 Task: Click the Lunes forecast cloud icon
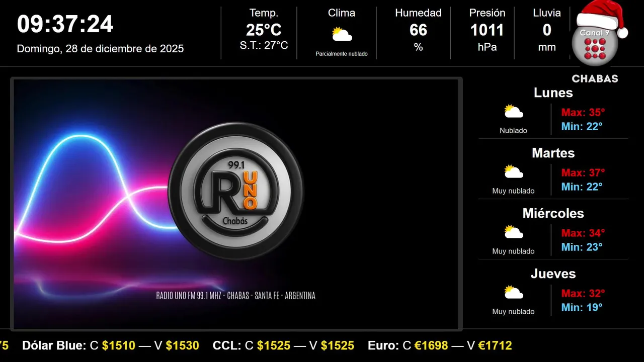click(514, 112)
